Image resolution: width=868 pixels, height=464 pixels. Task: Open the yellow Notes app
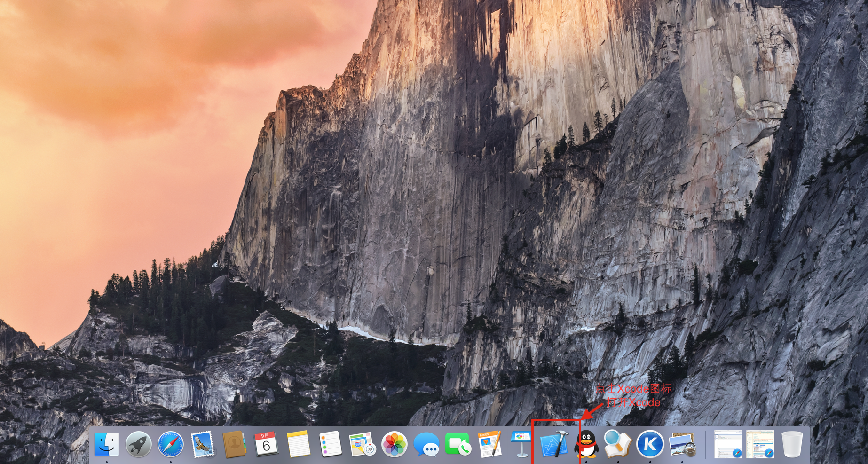(x=298, y=444)
